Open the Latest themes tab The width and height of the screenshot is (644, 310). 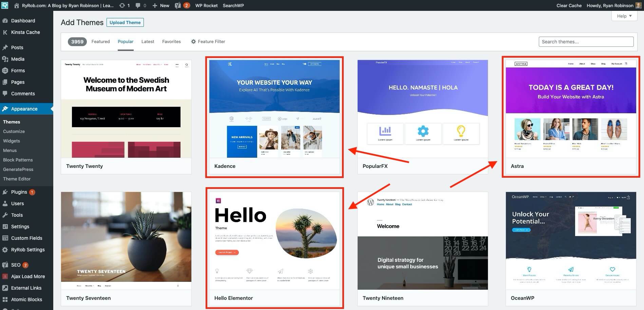point(148,41)
